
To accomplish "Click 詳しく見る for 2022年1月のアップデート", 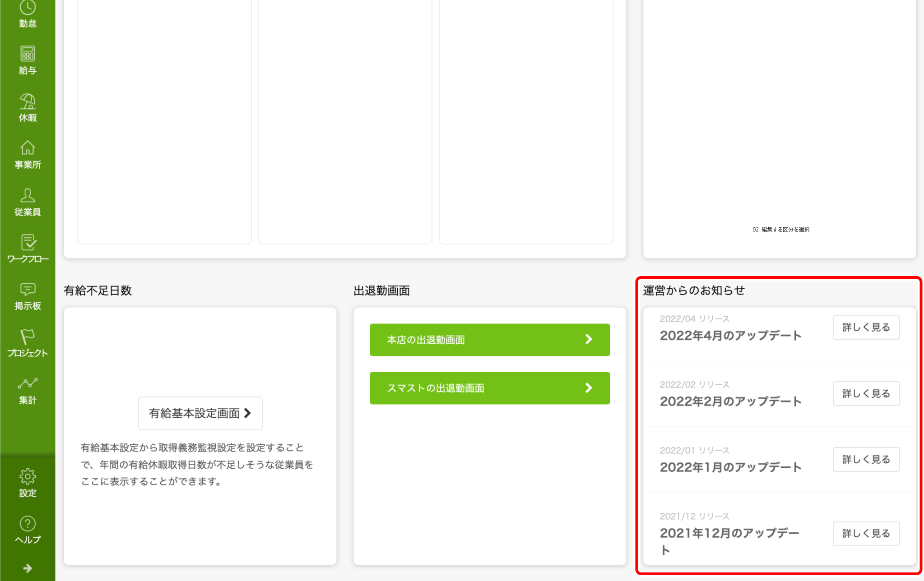I will pyautogui.click(x=865, y=459).
